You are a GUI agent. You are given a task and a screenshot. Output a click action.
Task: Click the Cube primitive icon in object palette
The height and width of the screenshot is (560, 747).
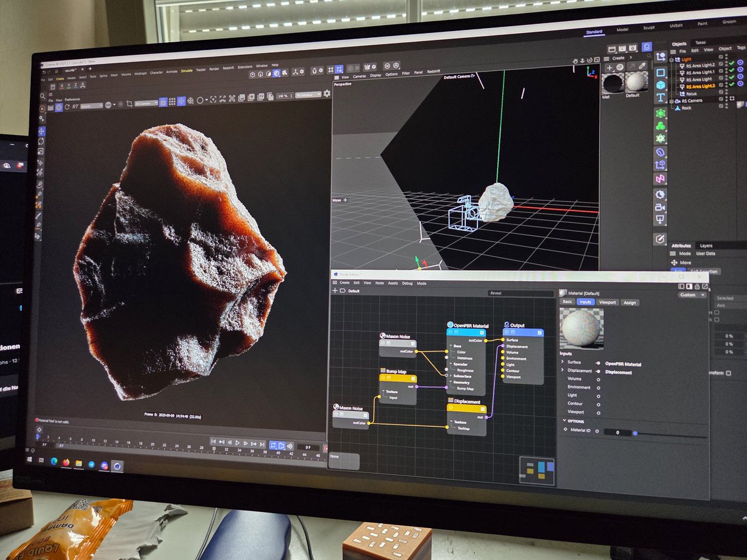point(660,85)
